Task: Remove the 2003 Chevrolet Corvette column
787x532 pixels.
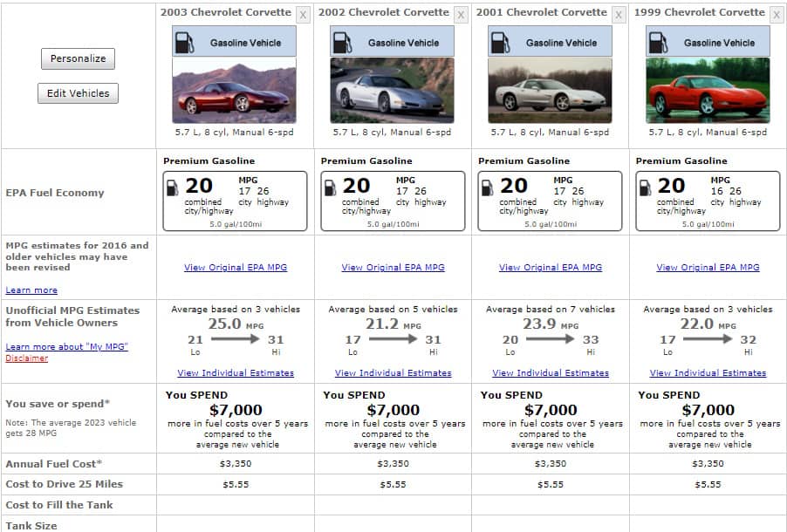Action: 303,15
